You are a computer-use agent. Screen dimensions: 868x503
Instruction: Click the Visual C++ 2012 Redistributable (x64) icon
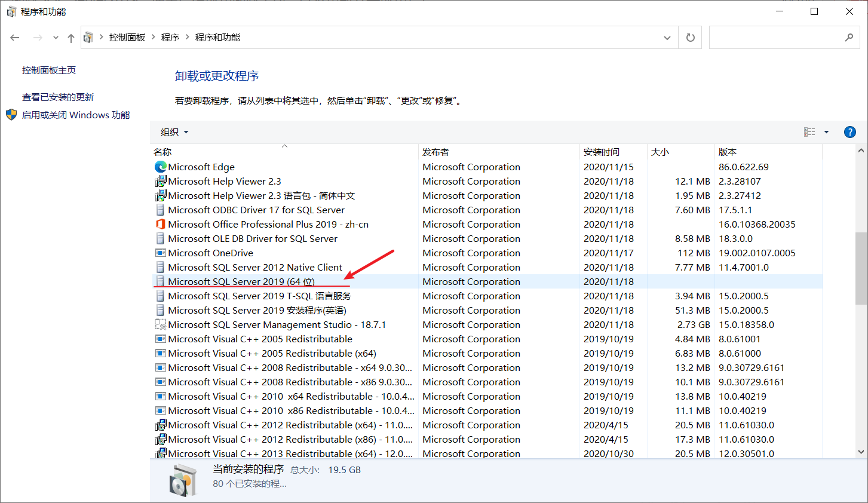[160, 425]
